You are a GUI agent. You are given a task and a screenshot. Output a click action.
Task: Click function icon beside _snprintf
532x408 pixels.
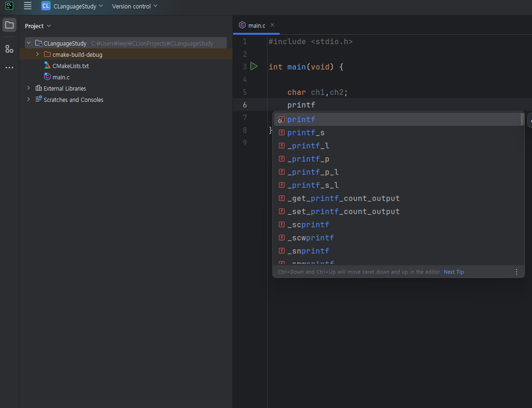(x=282, y=251)
